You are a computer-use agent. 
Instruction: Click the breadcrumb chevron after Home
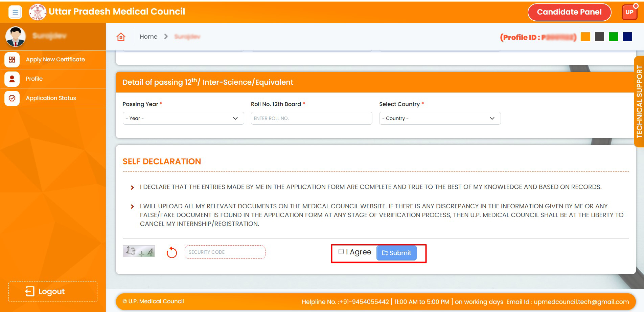166,37
